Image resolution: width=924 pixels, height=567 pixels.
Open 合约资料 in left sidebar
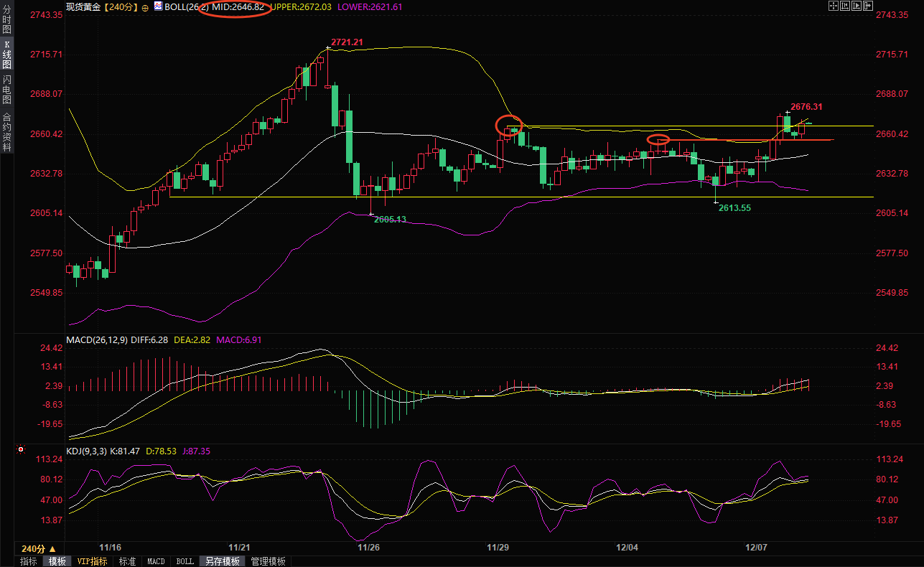click(6, 132)
